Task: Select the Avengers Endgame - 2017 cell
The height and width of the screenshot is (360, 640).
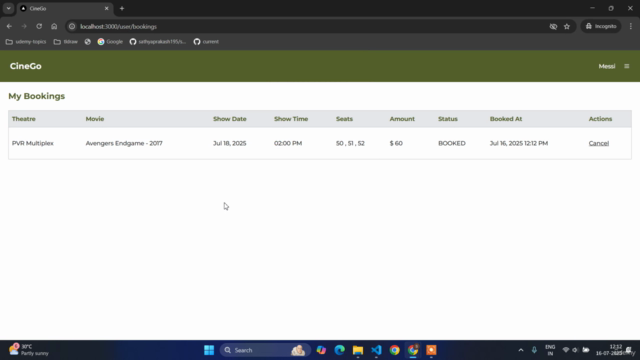Action: (124, 143)
